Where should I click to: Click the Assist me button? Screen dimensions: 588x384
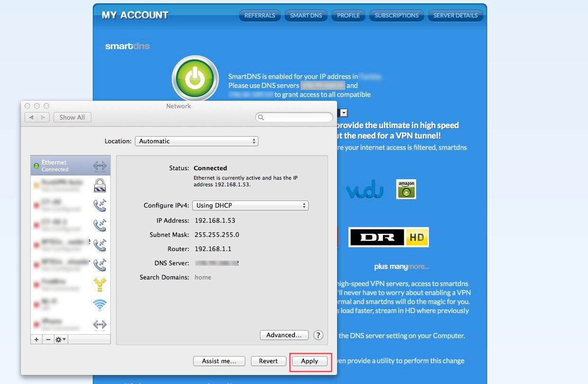pyautogui.click(x=219, y=361)
